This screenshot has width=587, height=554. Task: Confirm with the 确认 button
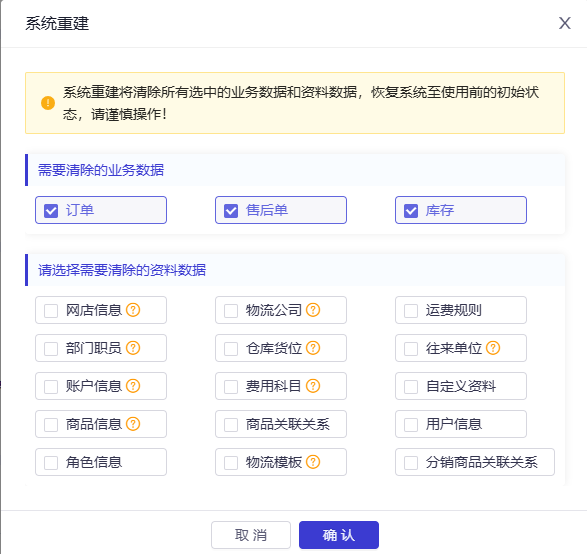(x=339, y=535)
